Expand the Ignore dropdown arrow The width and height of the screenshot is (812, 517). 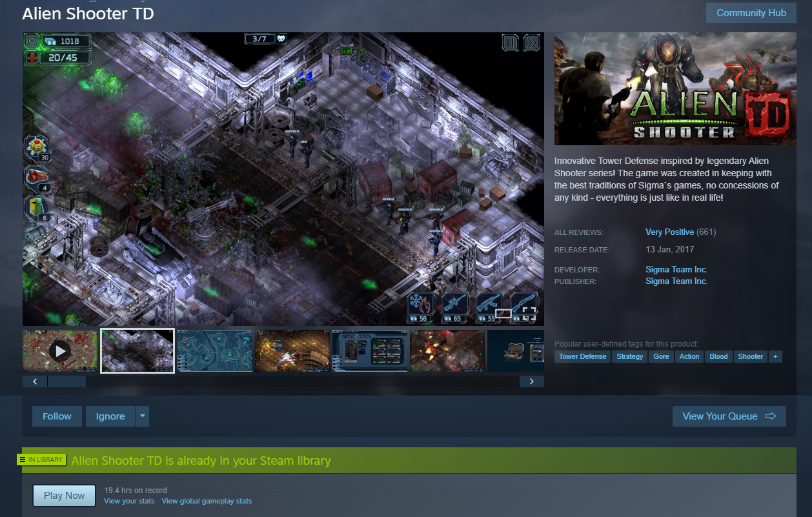click(142, 416)
